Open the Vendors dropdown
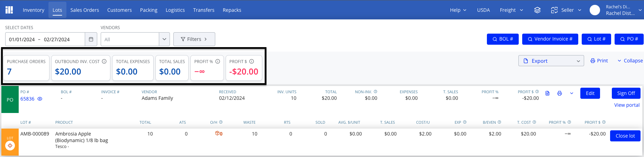The image size is (644, 157). click(135, 39)
